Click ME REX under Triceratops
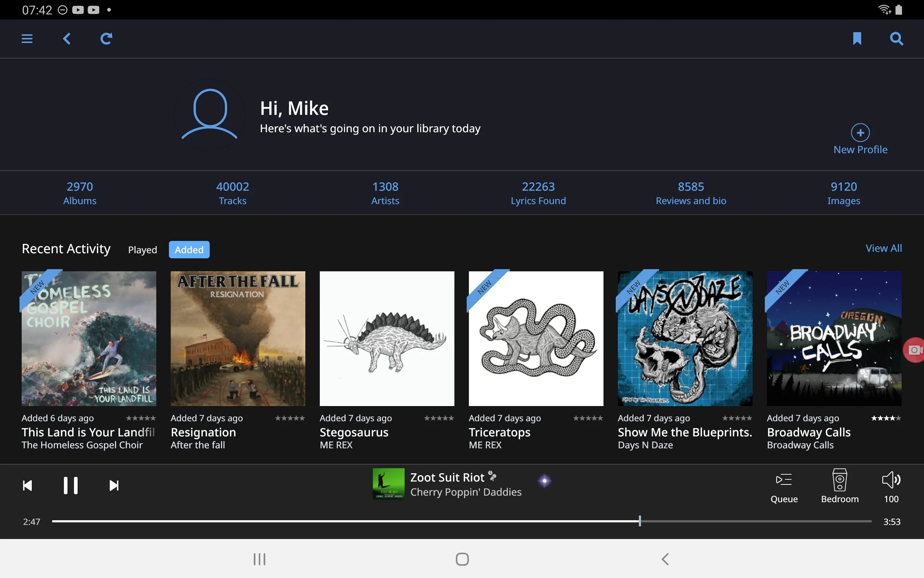 click(x=485, y=445)
